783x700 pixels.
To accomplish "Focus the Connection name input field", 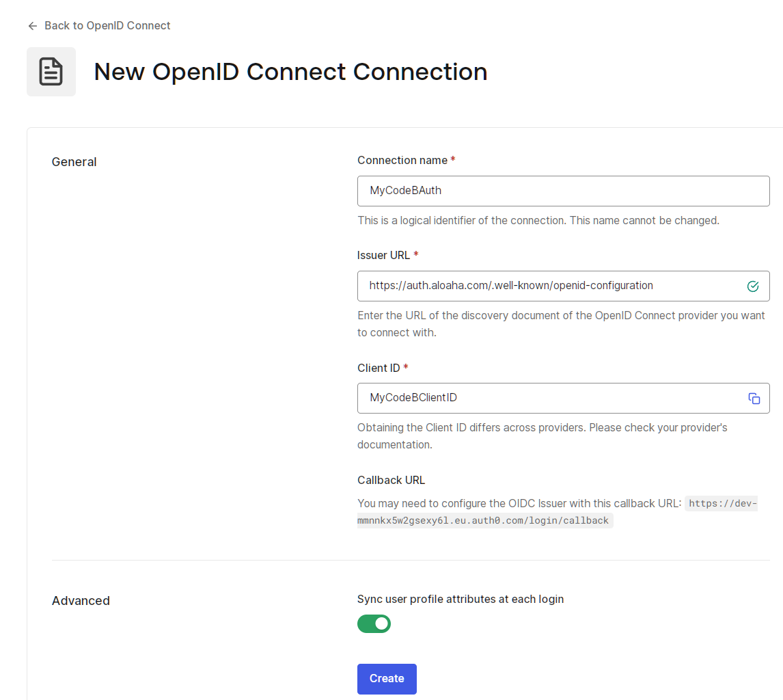I will 563,191.
